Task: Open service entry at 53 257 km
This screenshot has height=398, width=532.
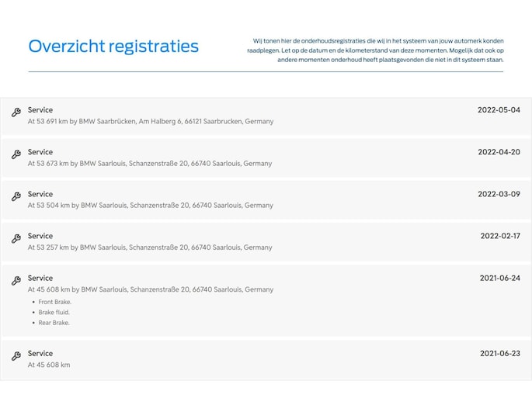Action: tap(150, 247)
